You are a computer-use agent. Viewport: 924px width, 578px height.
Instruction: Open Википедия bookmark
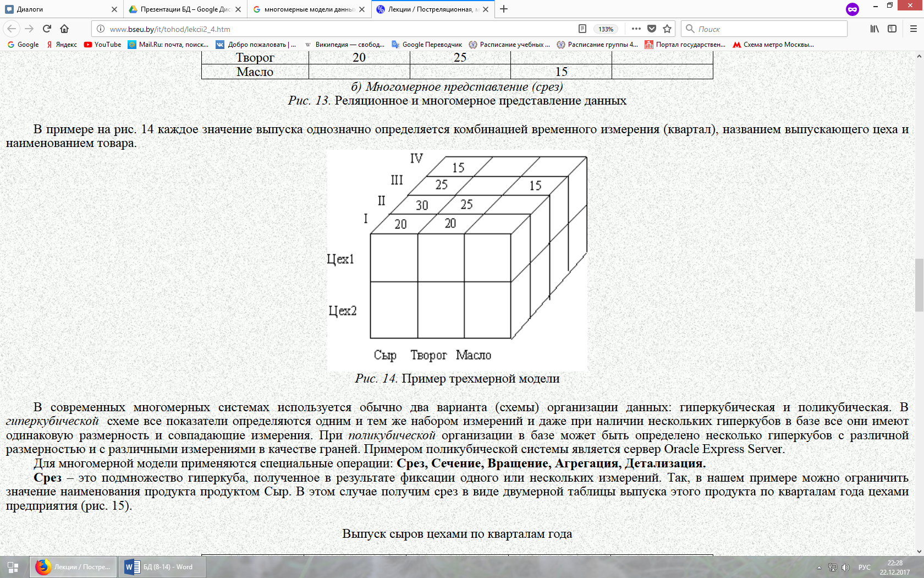point(344,45)
